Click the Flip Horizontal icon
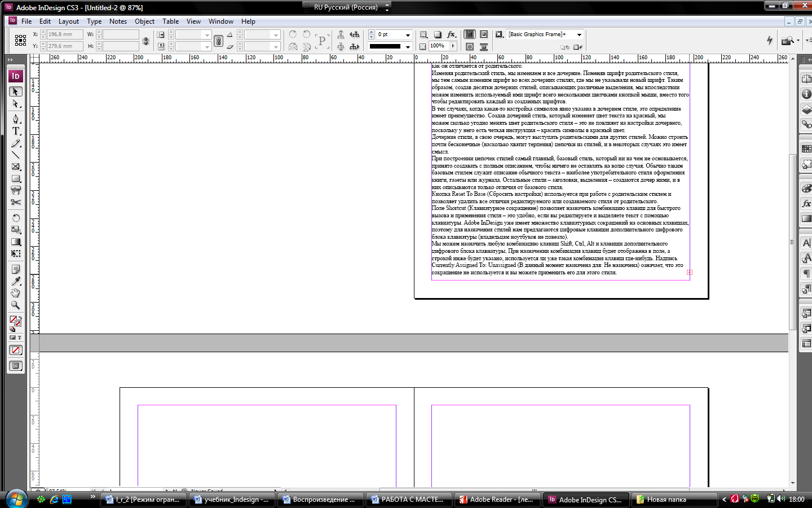Viewport: 812px width, 508px height. click(293, 47)
